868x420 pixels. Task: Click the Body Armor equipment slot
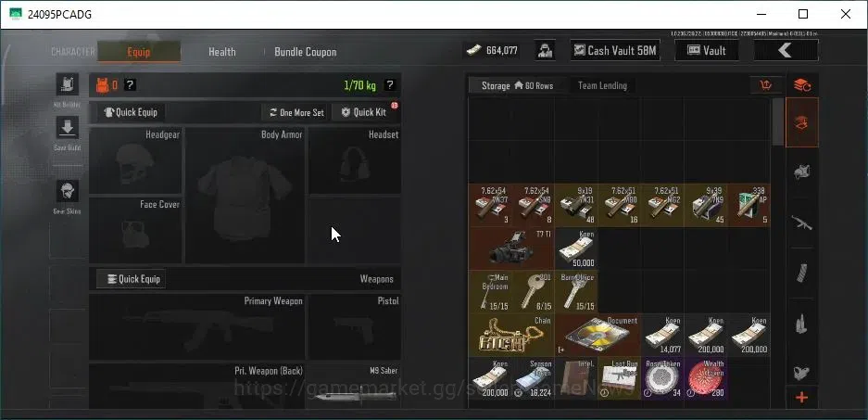coord(245,196)
